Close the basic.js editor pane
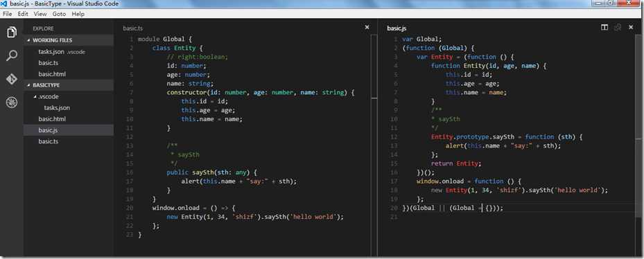Viewport: 644px width, 259px height. point(631,27)
